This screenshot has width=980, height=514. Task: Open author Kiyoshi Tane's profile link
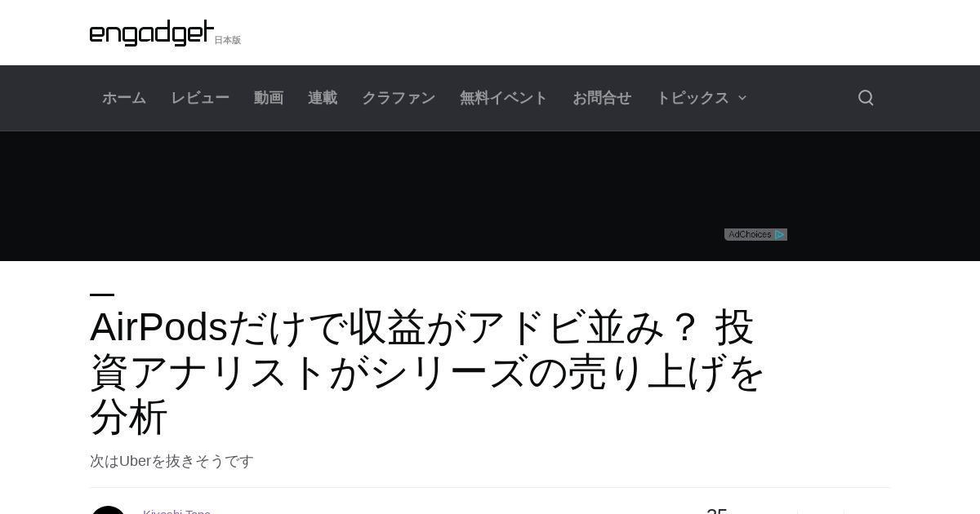click(x=176, y=512)
